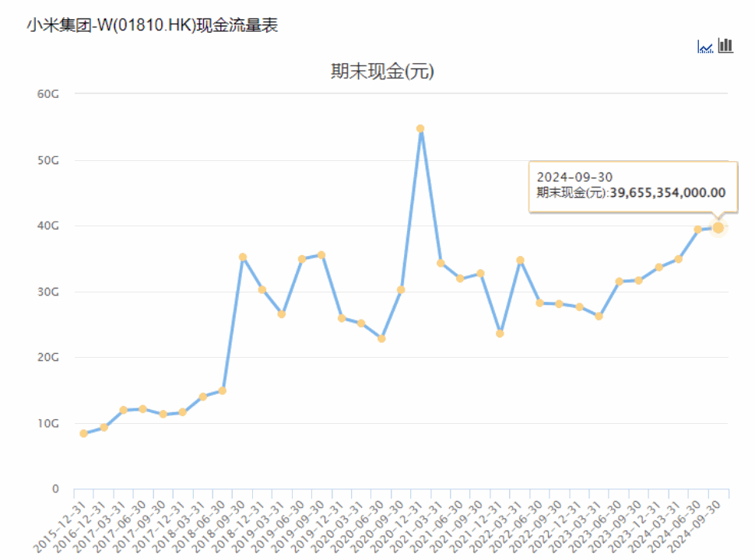Select the 2022-09-30 data point
The width and height of the screenshot is (755, 560).
click(559, 304)
